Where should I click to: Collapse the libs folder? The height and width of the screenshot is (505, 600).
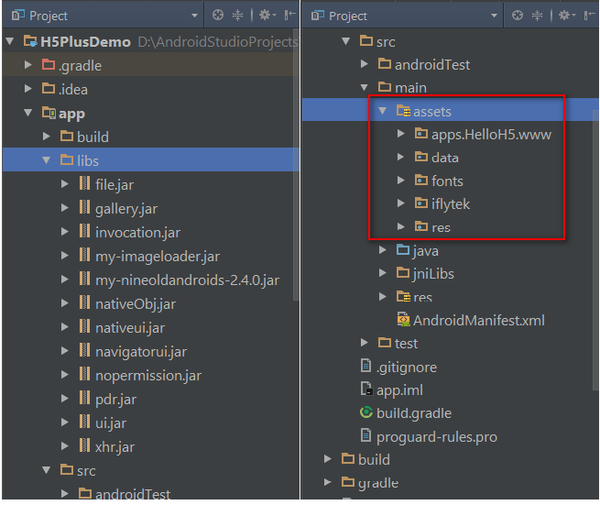(x=46, y=160)
